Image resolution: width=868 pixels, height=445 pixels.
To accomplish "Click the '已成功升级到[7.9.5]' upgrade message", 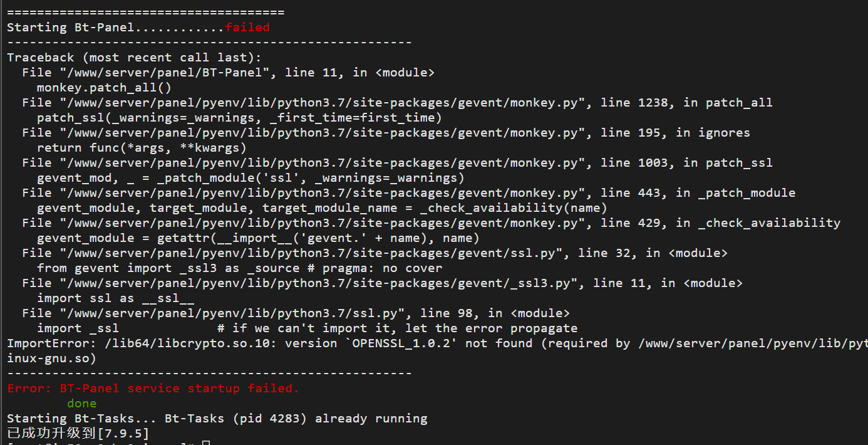I will pyautogui.click(x=78, y=433).
